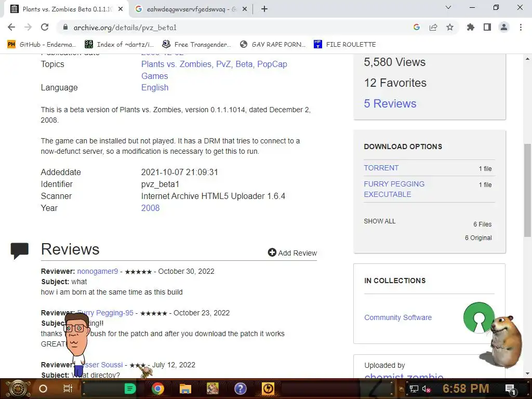The height and width of the screenshot is (399, 532).
Task: Bookmark this page with the star icon
Action: pos(450,28)
